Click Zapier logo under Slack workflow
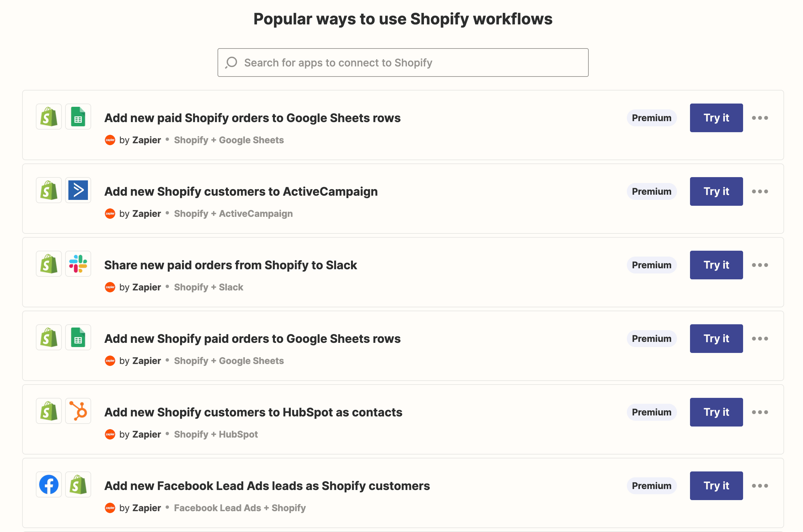The width and height of the screenshot is (803, 532). [110, 287]
